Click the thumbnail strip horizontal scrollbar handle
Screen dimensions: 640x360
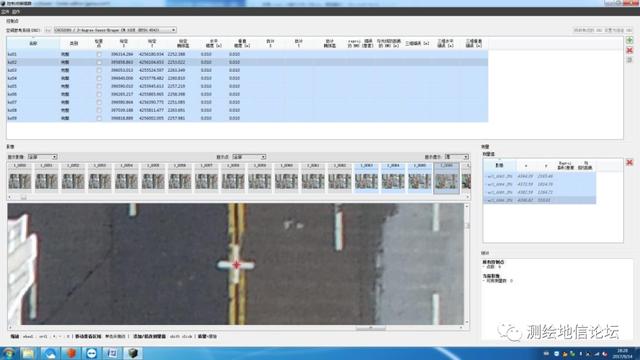click(x=24, y=197)
